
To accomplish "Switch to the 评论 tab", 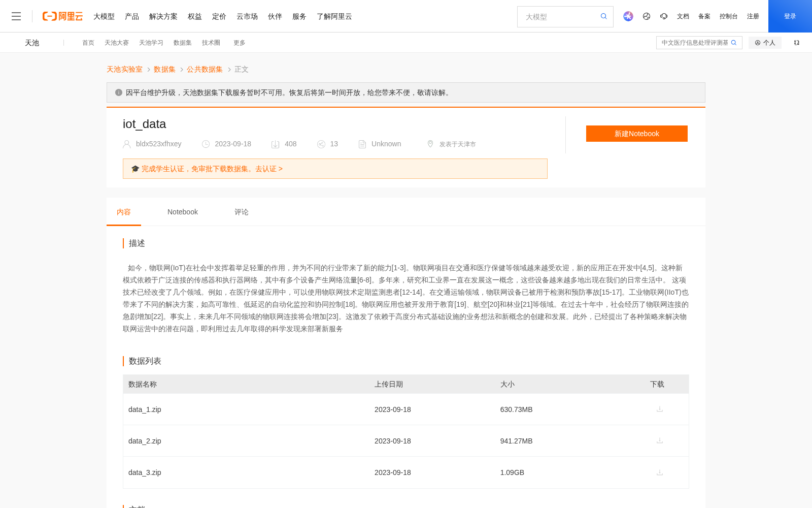I will click(242, 212).
